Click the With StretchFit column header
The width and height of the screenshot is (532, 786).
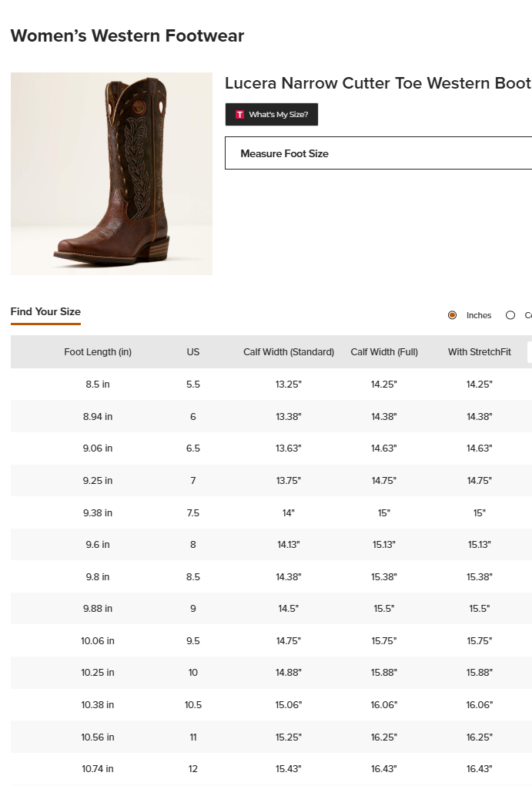click(x=480, y=352)
